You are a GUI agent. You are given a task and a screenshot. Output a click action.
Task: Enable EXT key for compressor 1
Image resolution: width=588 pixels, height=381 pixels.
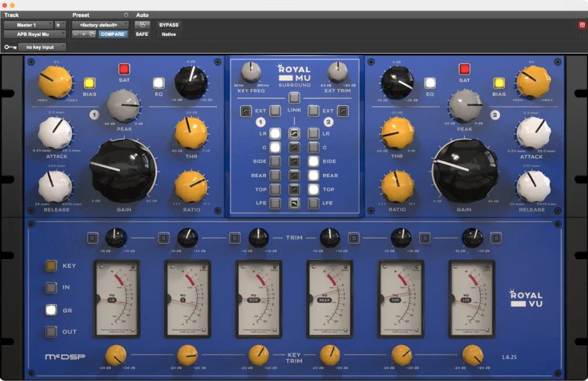275,111
